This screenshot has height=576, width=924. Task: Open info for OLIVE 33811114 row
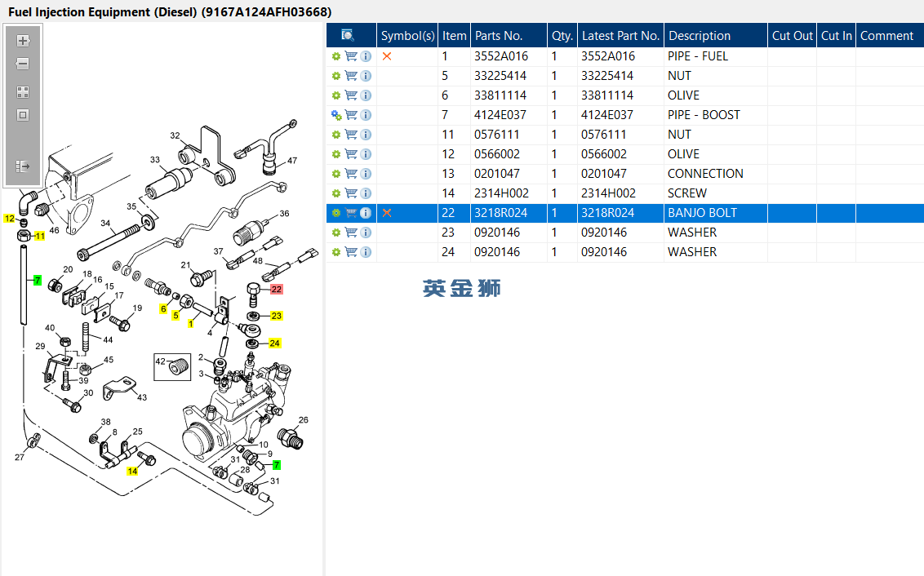pyautogui.click(x=366, y=95)
